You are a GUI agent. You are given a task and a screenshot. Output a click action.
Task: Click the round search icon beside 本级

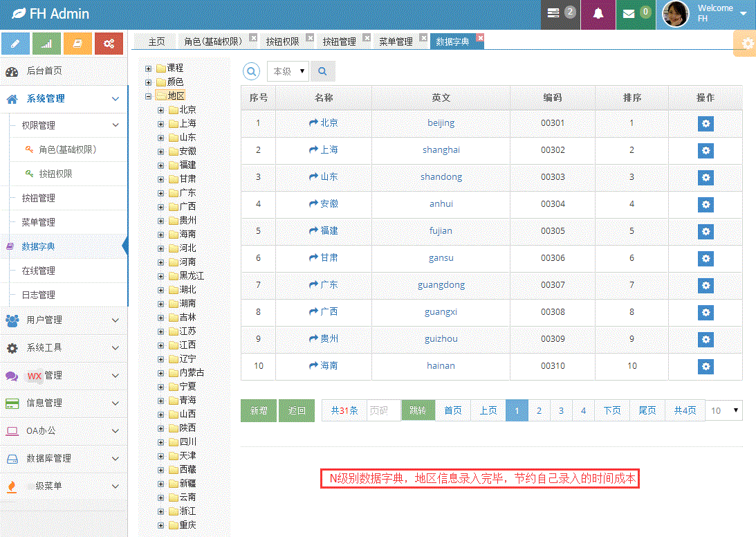(251, 71)
